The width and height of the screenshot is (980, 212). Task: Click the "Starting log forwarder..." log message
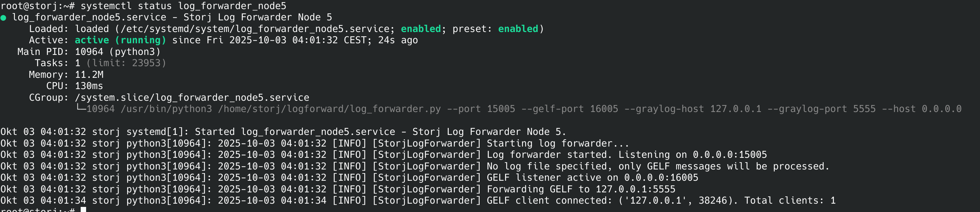point(558,144)
